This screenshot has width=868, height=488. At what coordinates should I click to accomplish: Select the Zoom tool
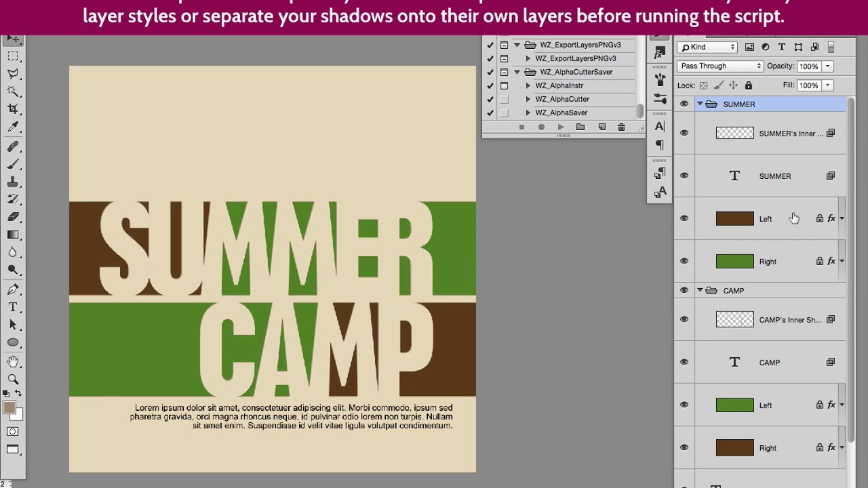(x=13, y=380)
